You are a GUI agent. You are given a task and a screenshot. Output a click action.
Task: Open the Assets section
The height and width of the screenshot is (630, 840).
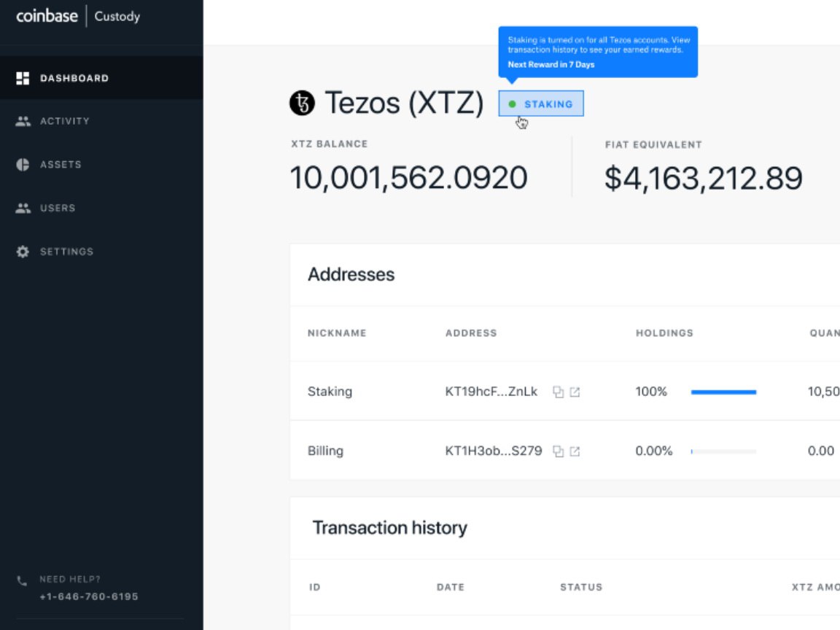[x=102, y=165]
